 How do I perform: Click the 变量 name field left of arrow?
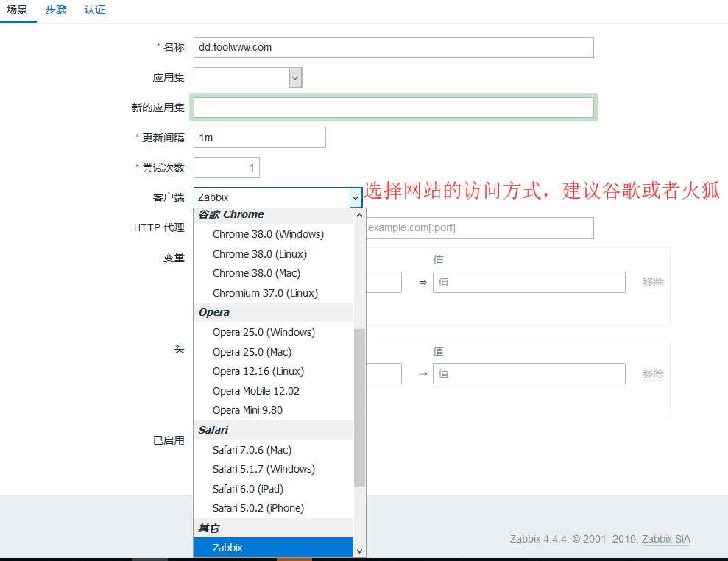pos(384,283)
